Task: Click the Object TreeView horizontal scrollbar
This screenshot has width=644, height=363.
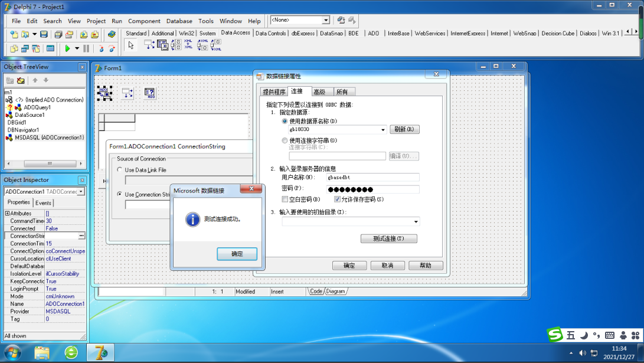Action: pos(44,163)
